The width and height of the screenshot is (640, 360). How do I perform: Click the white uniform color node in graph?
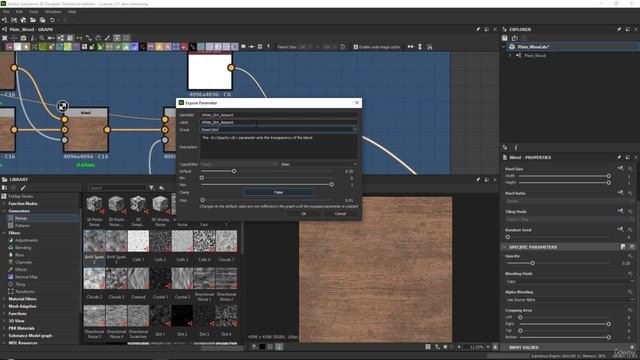coord(210,71)
